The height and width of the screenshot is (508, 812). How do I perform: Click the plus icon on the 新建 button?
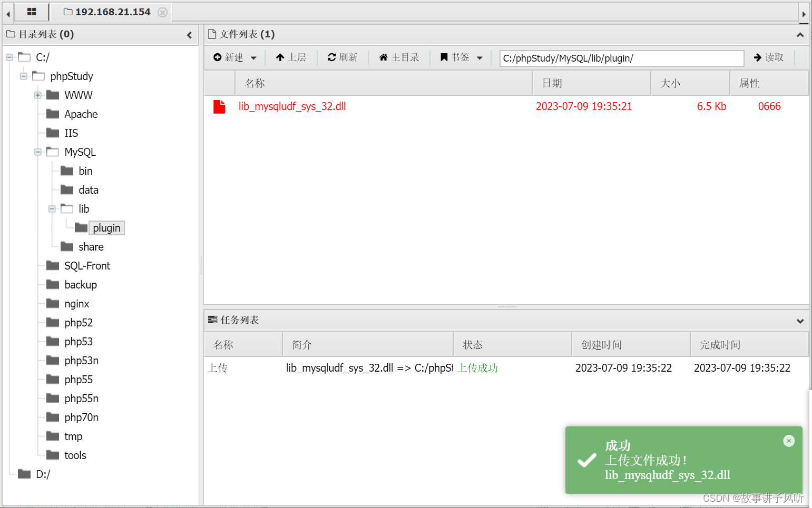point(218,57)
